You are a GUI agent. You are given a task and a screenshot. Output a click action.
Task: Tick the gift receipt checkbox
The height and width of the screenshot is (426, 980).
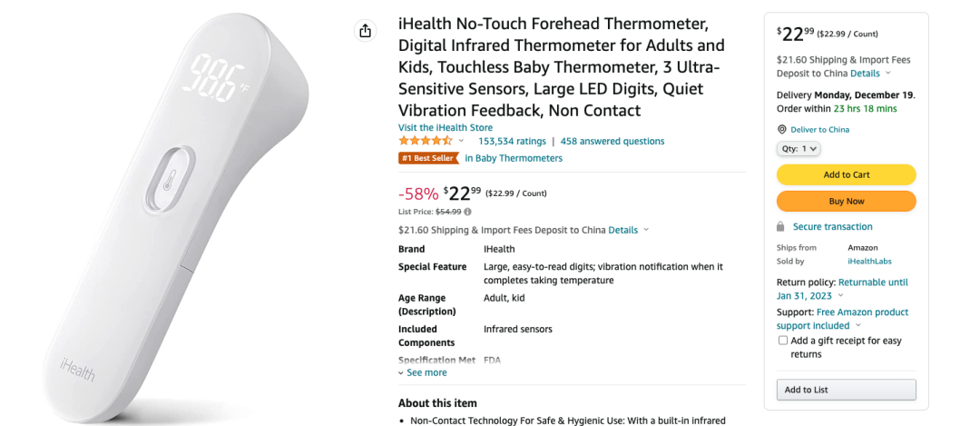pyautogui.click(x=782, y=341)
